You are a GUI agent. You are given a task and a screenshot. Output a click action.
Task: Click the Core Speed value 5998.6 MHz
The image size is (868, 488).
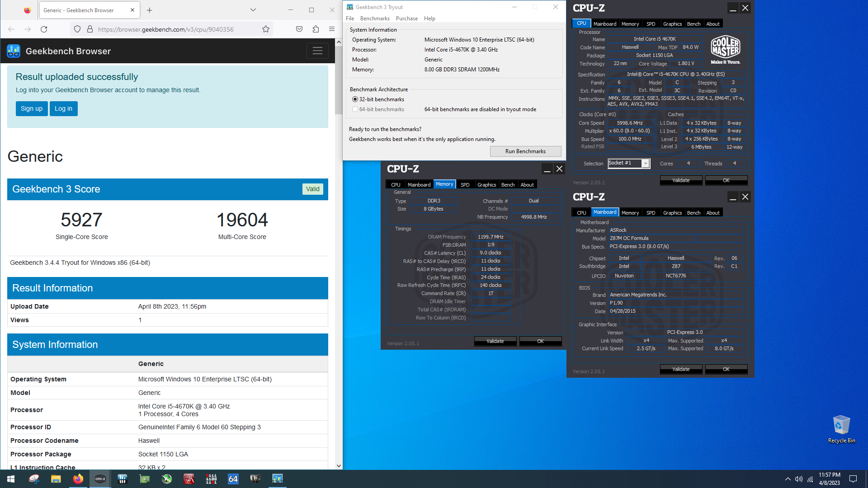[630, 123]
